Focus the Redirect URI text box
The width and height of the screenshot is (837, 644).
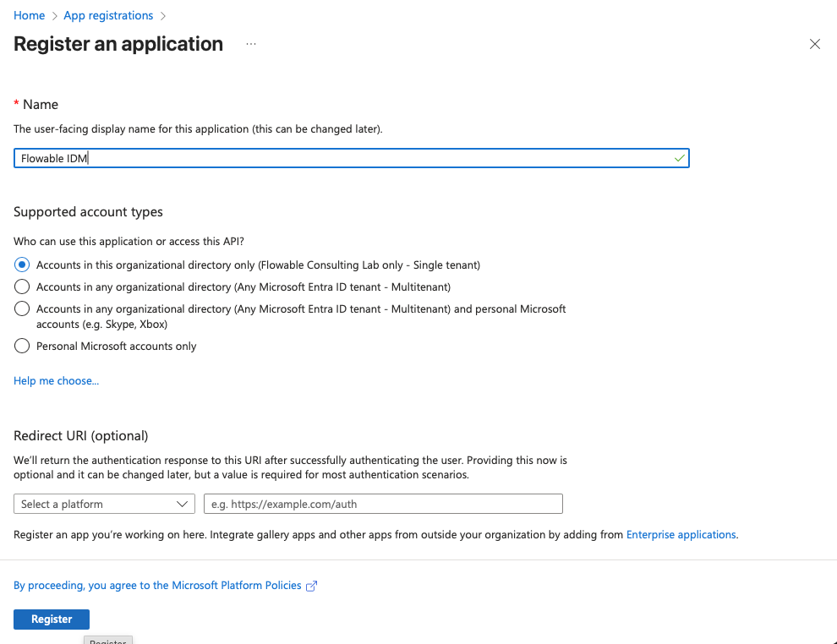tap(383, 504)
